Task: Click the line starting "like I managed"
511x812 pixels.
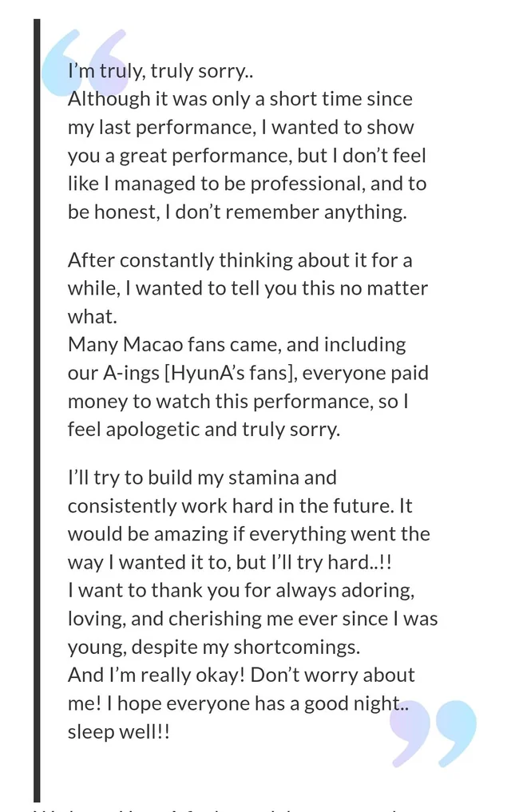Action: (247, 184)
